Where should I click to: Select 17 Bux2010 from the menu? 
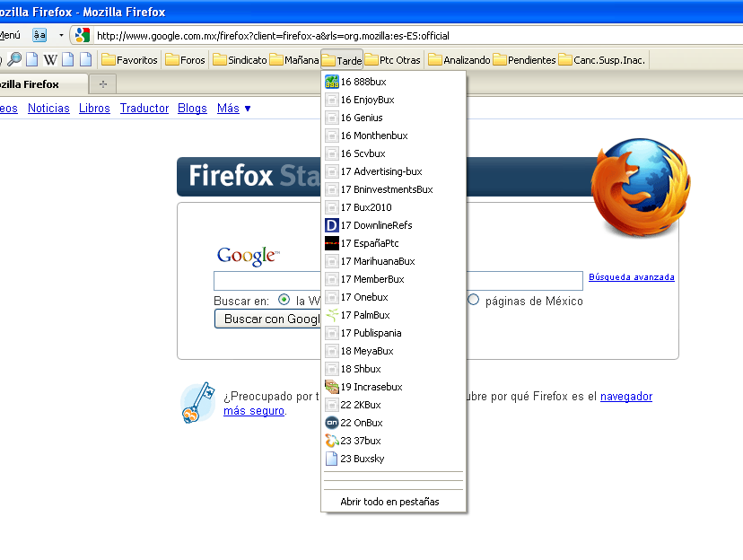click(393, 207)
